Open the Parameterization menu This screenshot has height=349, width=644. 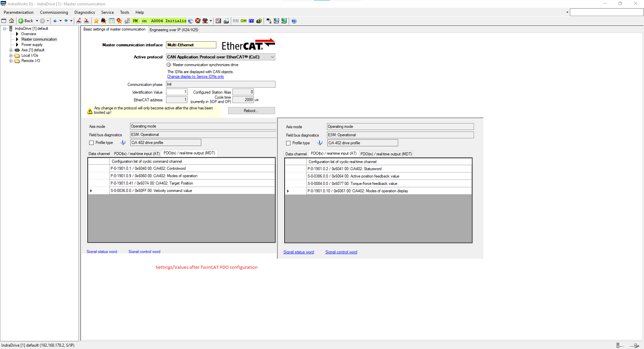click(18, 12)
